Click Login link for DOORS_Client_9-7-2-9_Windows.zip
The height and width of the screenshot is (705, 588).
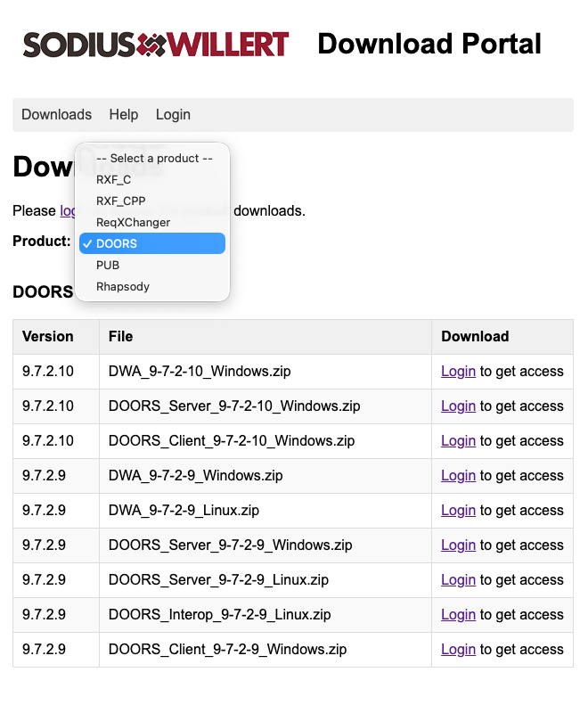pyautogui.click(x=458, y=649)
